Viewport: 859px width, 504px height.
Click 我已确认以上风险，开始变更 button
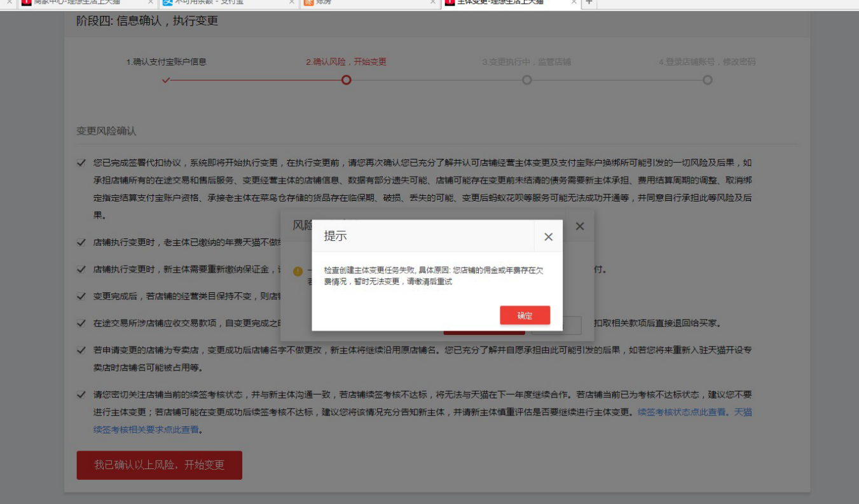tap(160, 465)
